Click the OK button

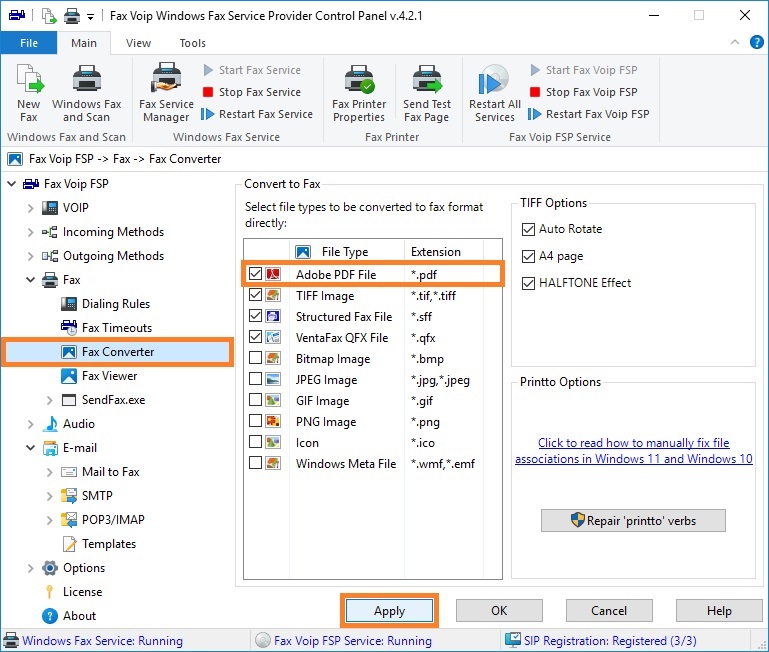click(499, 611)
